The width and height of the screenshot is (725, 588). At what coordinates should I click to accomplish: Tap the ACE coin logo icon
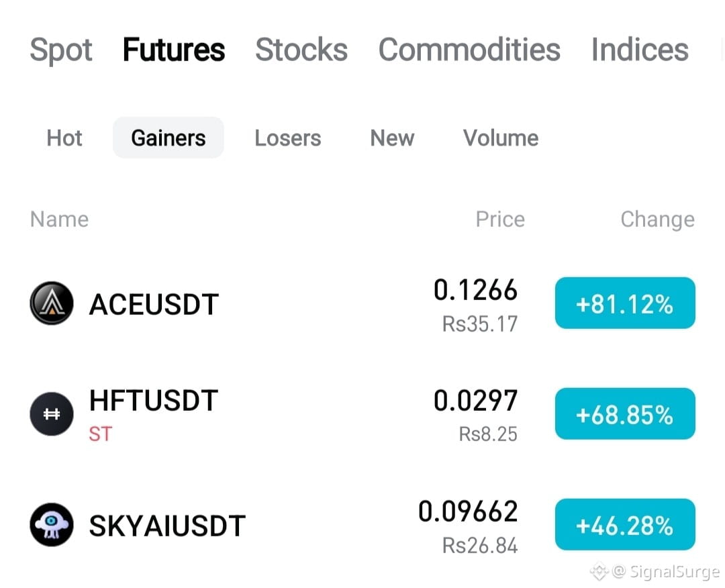pyautogui.click(x=52, y=303)
